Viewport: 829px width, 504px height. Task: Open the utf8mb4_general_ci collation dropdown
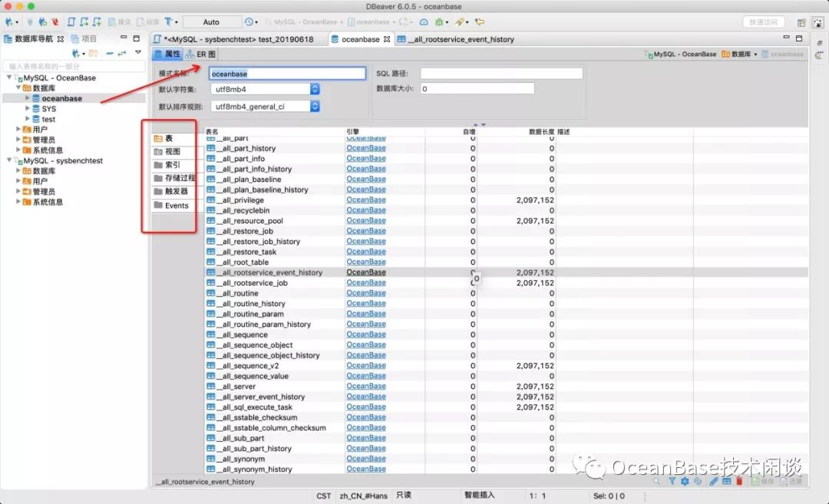[315, 107]
